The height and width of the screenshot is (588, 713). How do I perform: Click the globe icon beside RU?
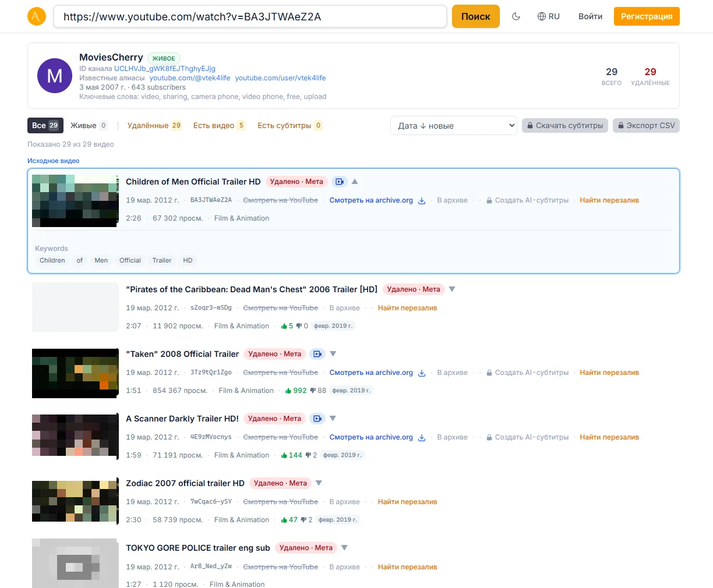[x=542, y=16]
